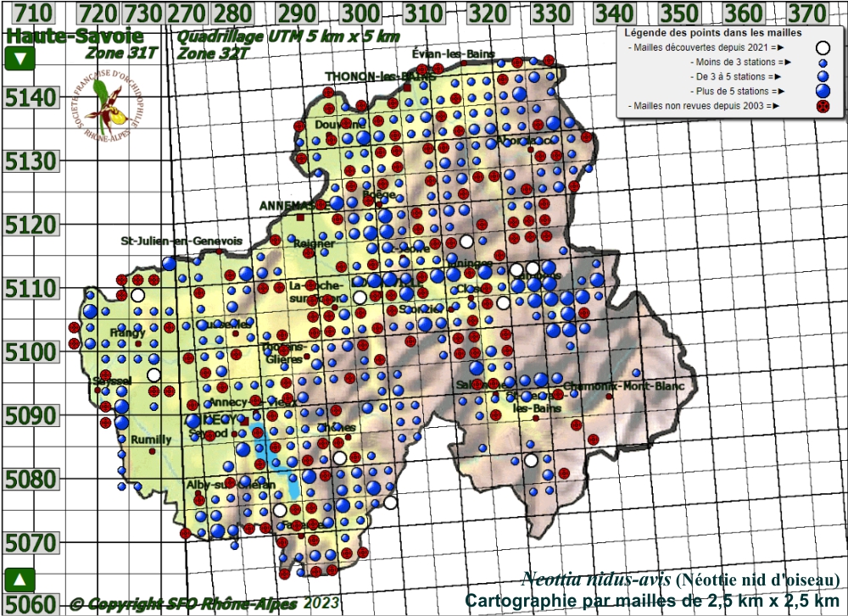Click the Évian-les-Bains town label
This screenshot has width=848, height=616.
[x=445, y=53]
